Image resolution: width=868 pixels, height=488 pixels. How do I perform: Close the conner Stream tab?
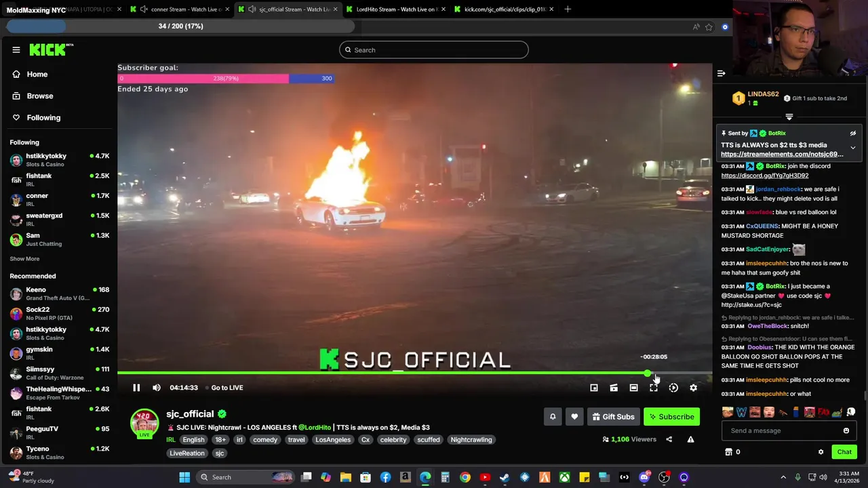pos(228,9)
